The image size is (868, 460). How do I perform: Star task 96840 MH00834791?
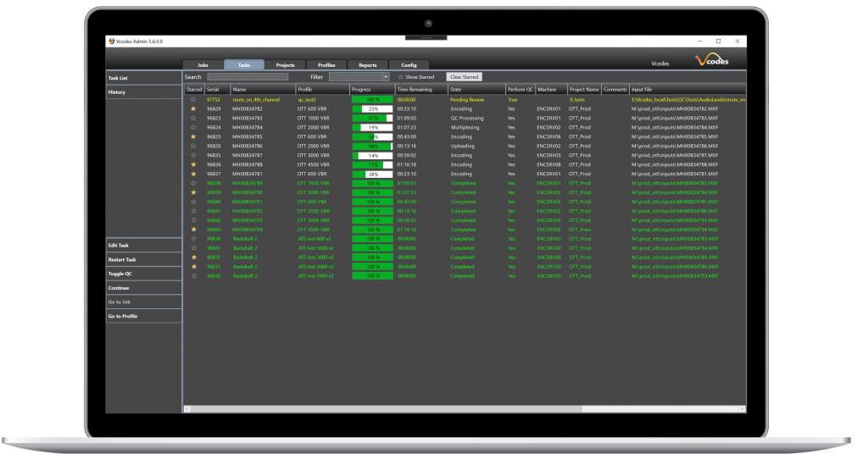193,202
